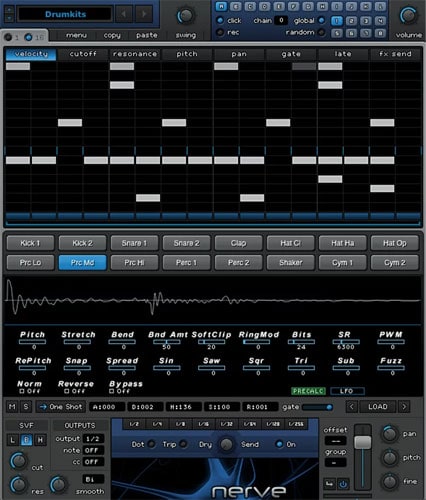Select pattern bank number 2

tap(351, 21)
